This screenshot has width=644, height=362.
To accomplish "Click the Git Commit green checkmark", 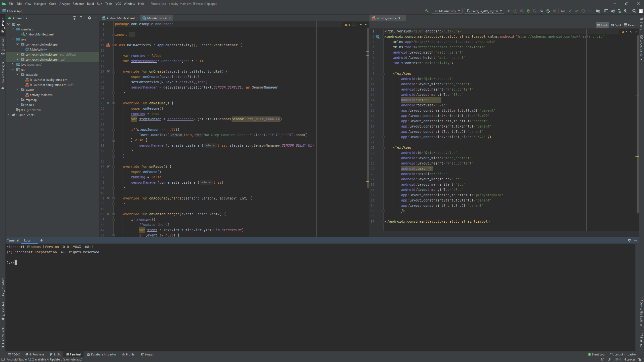I will [x=577, y=11].
